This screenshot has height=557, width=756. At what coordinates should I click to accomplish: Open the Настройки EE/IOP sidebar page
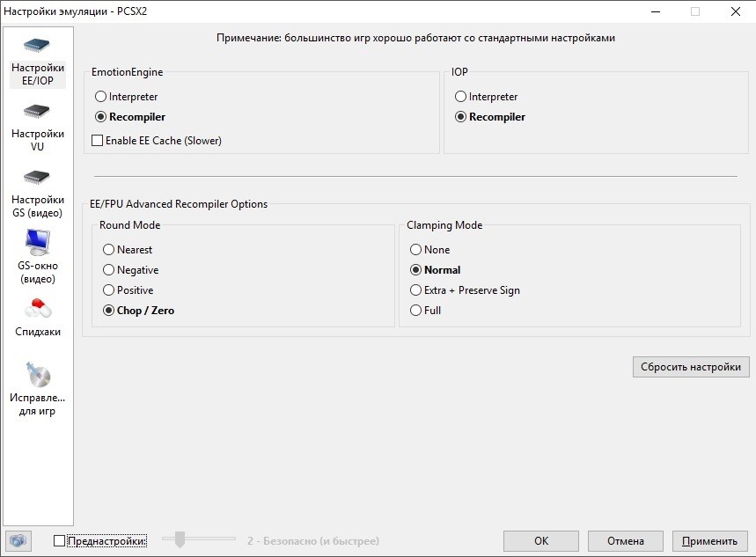[37, 61]
